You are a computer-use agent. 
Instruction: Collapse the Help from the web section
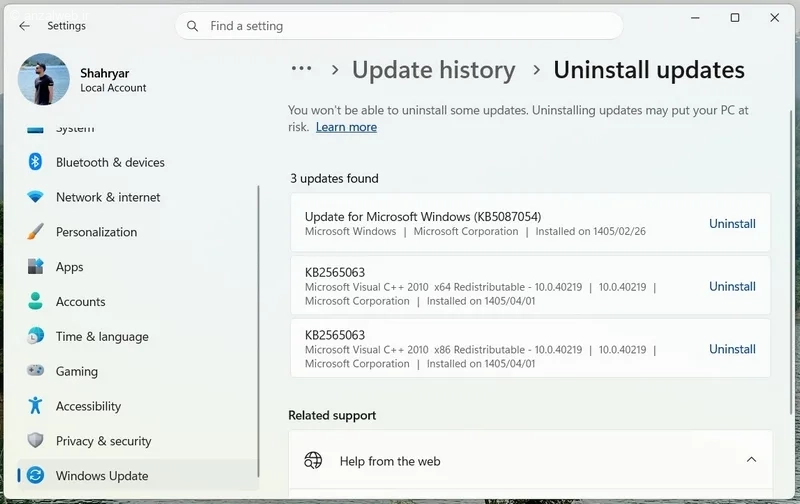pyautogui.click(x=751, y=460)
